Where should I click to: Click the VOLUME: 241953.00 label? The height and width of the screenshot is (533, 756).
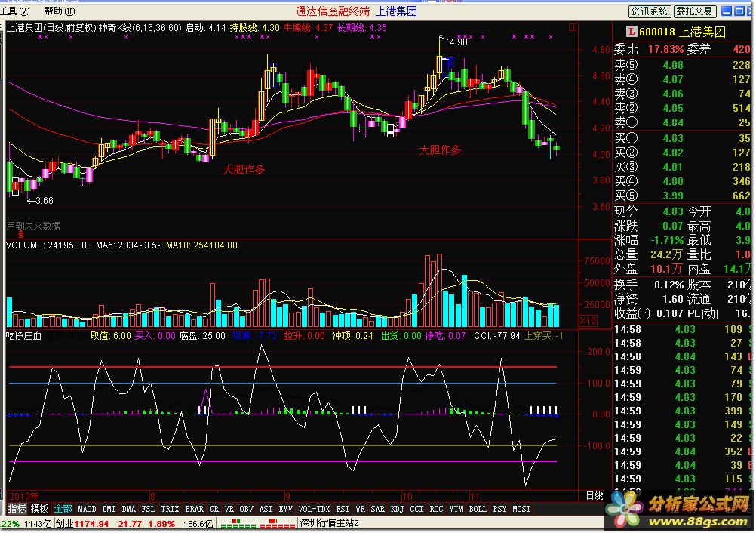49,245
